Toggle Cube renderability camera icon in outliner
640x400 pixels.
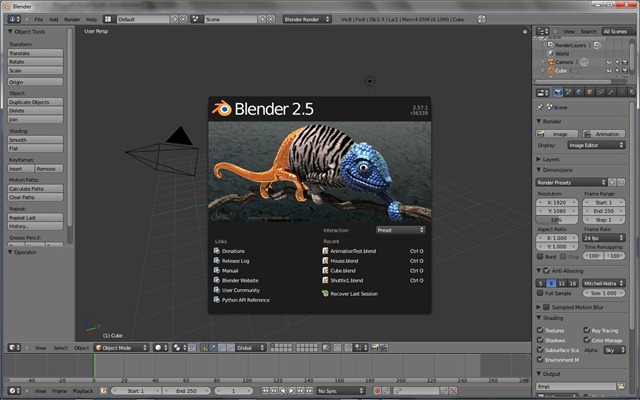point(625,71)
